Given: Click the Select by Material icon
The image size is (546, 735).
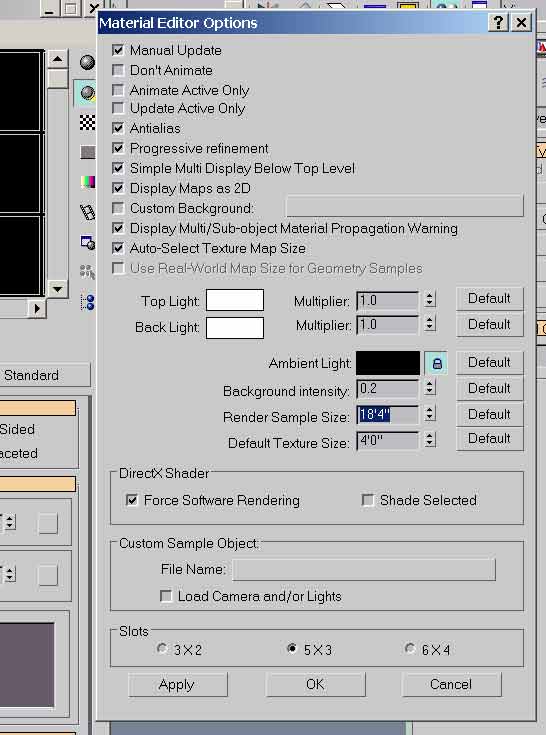Looking at the screenshot, I should point(87,271).
